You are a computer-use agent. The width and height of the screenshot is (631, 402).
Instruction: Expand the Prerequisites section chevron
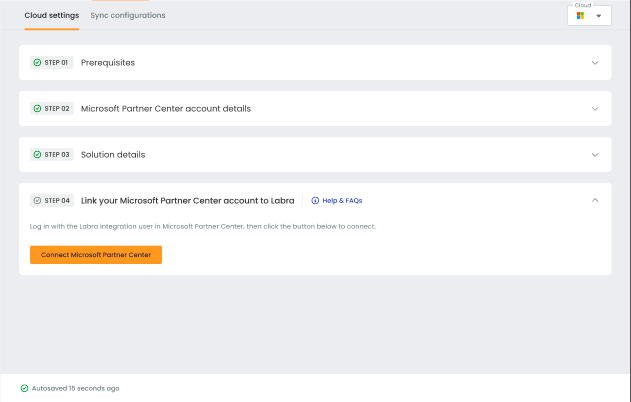(595, 62)
